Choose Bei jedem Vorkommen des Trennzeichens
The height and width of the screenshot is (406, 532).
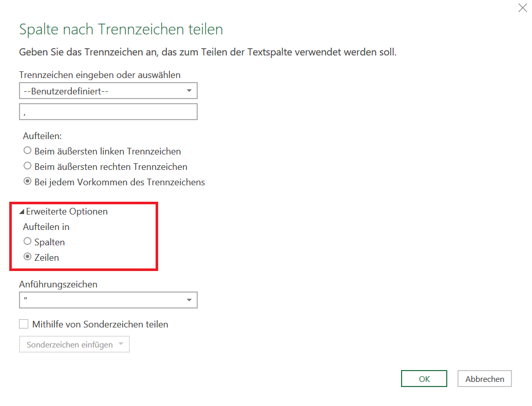(x=28, y=182)
